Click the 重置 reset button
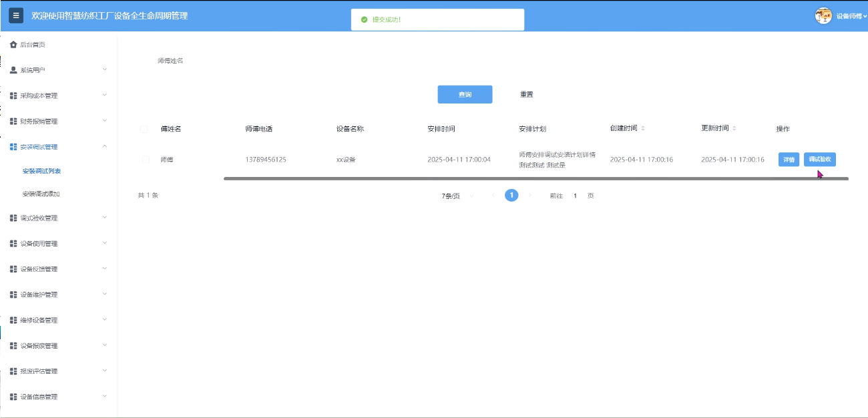Image resolution: width=868 pixels, height=418 pixels. click(527, 95)
